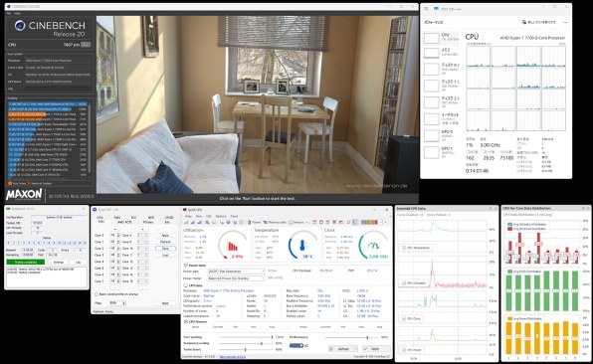Open the View menu in Quick CPU

(x=199, y=216)
